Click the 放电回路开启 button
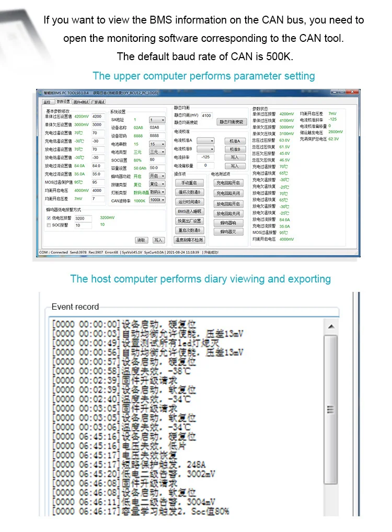Image resolution: width=392 pixels, height=532 pixels. [x=228, y=204]
